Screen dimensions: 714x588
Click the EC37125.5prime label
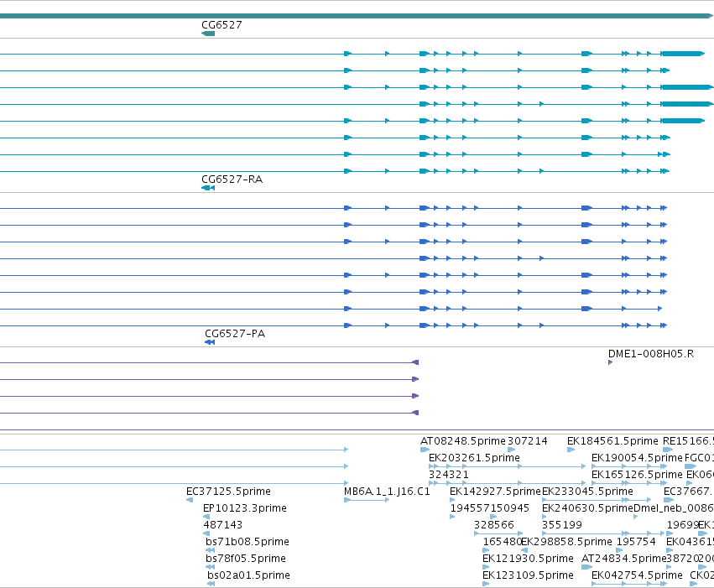228,491
